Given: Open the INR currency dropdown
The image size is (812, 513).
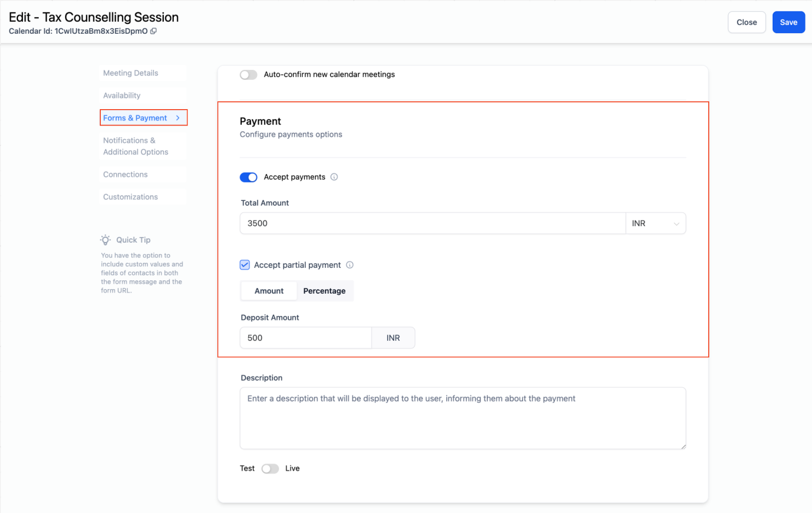Looking at the screenshot, I should [x=655, y=224].
